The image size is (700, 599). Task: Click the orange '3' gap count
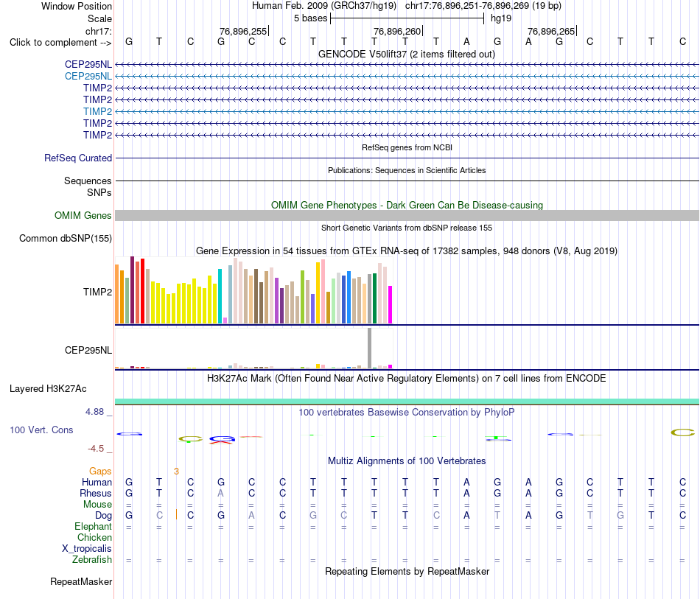(x=176, y=472)
